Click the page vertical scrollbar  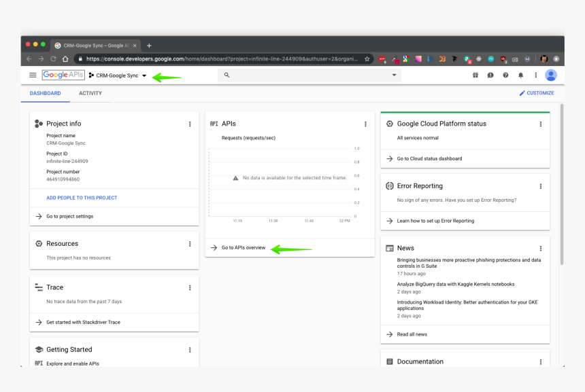561,183
